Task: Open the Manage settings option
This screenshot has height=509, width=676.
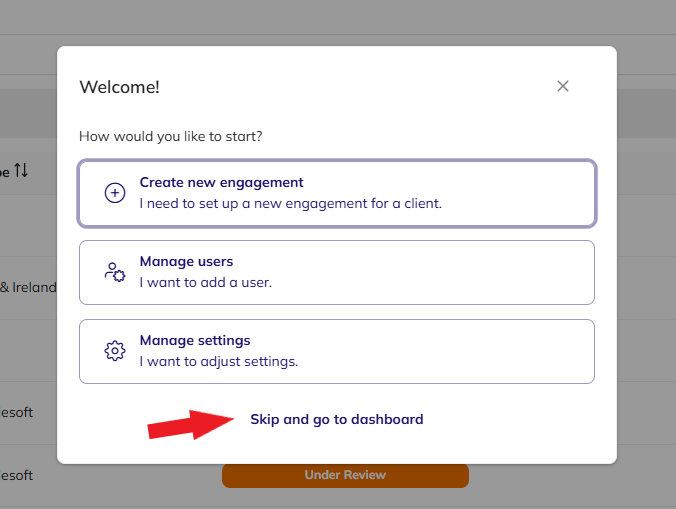Action: [x=337, y=351]
